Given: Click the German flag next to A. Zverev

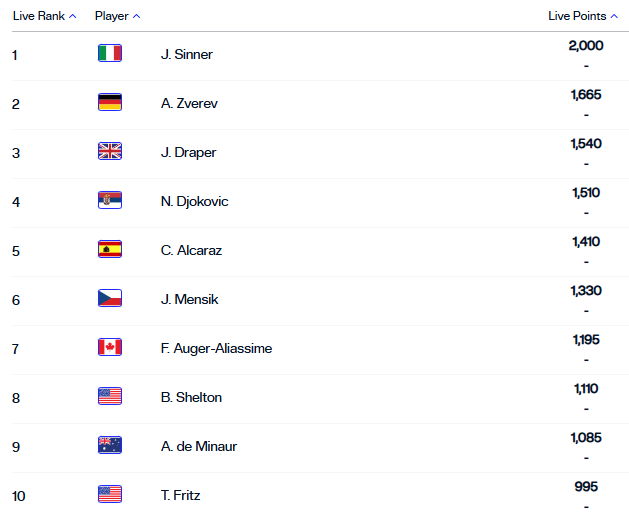Looking at the screenshot, I should pos(110,103).
